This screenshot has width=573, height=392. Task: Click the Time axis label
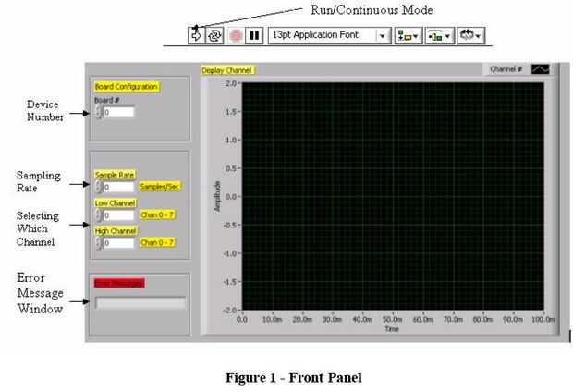pyautogui.click(x=392, y=329)
